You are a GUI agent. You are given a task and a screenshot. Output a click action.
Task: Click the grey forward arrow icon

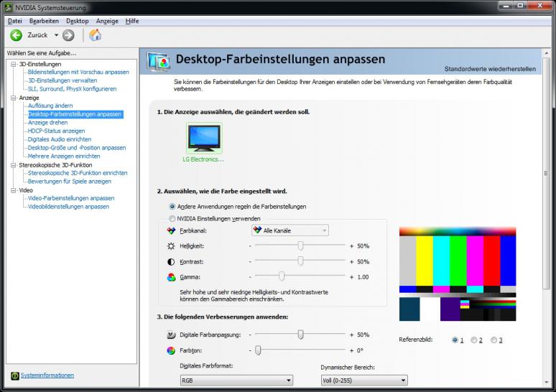(x=68, y=35)
